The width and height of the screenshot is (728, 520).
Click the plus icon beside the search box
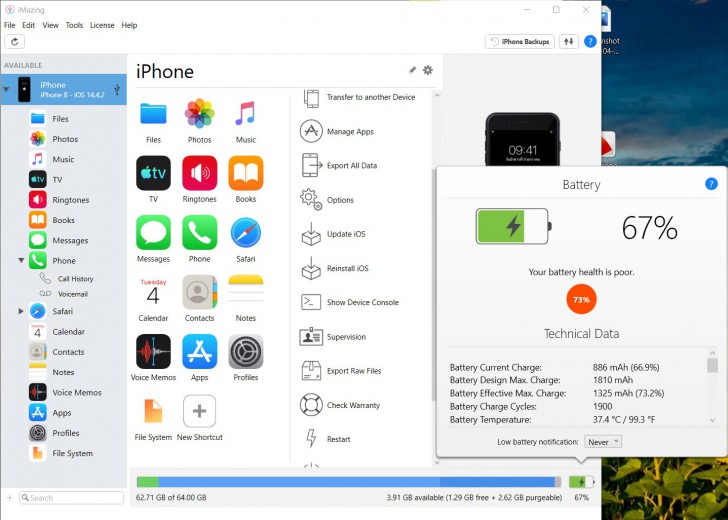(x=9, y=498)
